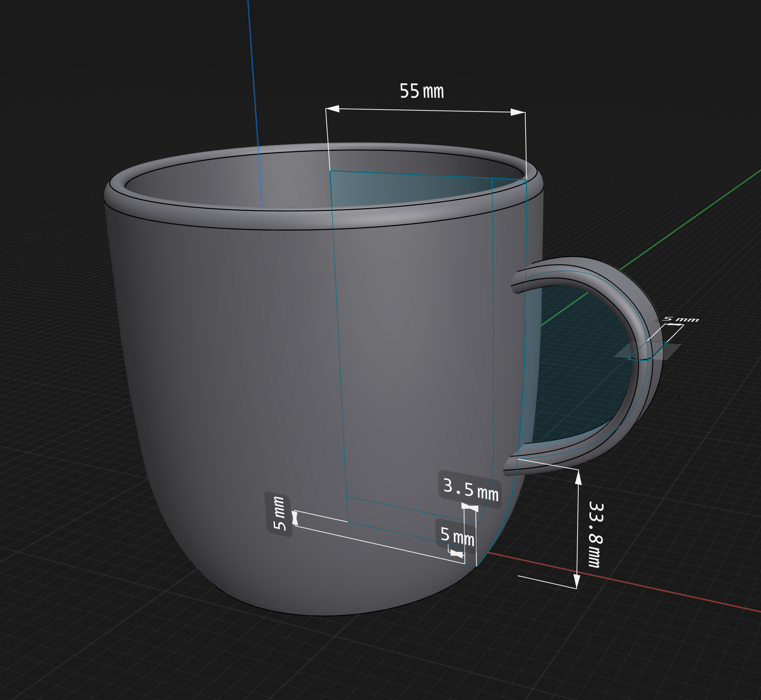Click the vertical 5 mm dimension at the cup base
Image resolution: width=761 pixels, height=700 pixels.
pos(279,514)
